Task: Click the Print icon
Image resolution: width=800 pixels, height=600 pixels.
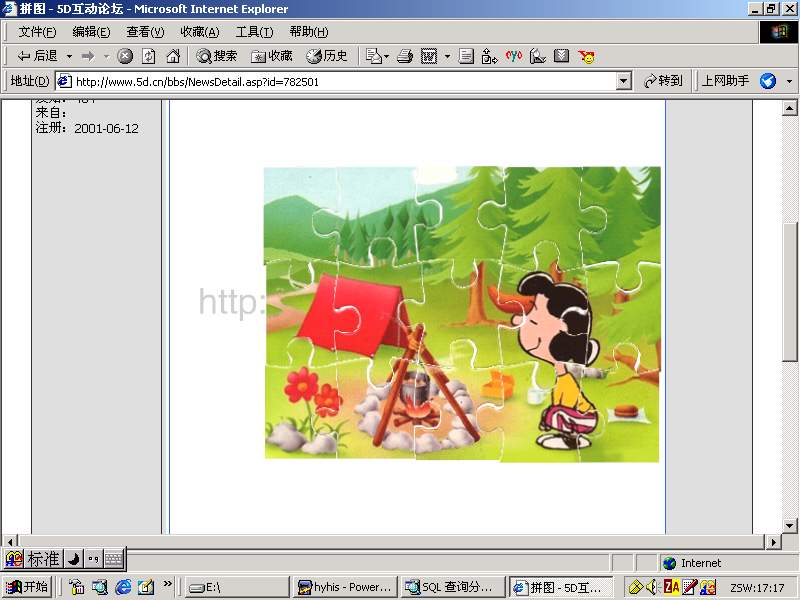Action: 405,56
